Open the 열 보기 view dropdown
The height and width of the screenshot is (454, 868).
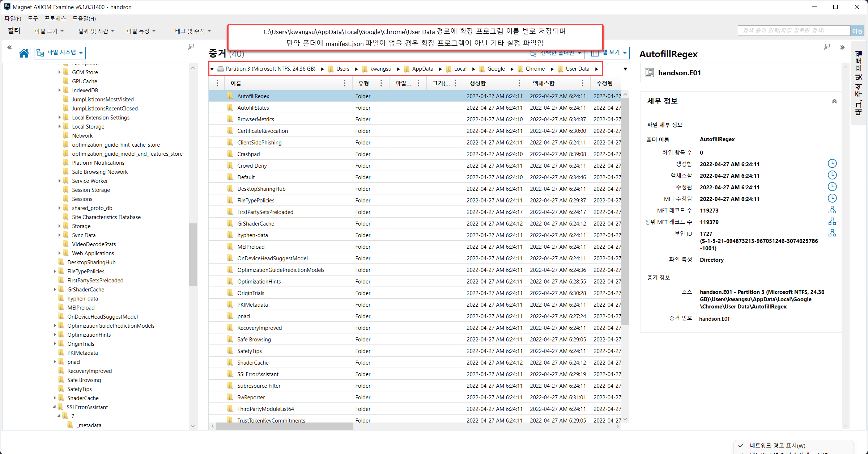coord(609,53)
